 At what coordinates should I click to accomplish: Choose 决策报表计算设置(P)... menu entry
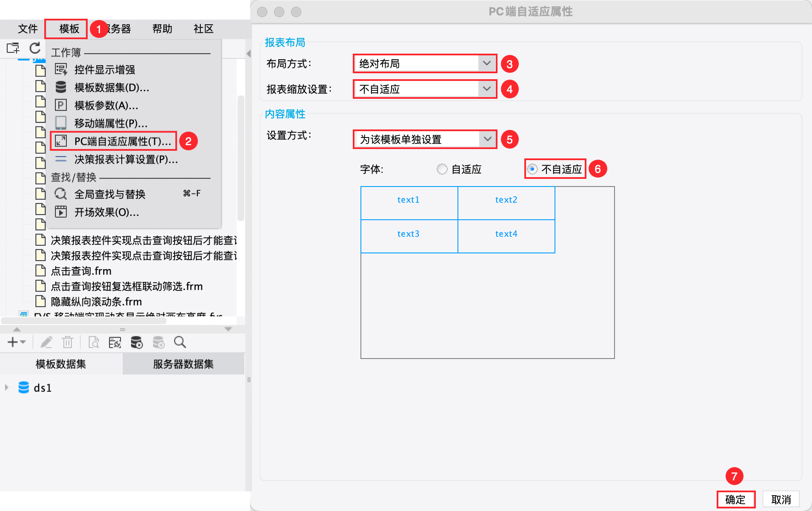pos(126,159)
